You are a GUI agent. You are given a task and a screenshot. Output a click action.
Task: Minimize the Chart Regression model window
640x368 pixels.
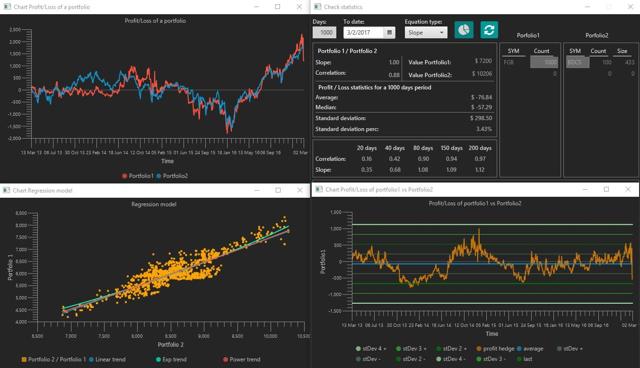pos(257,190)
